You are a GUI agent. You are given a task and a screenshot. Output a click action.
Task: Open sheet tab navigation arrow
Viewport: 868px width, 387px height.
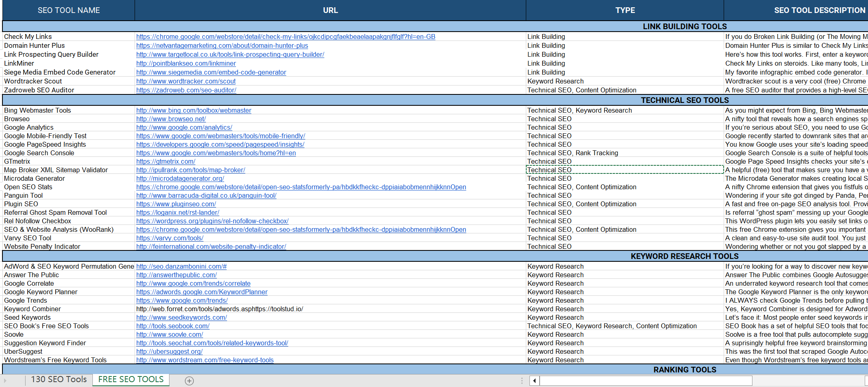coord(5,381)
